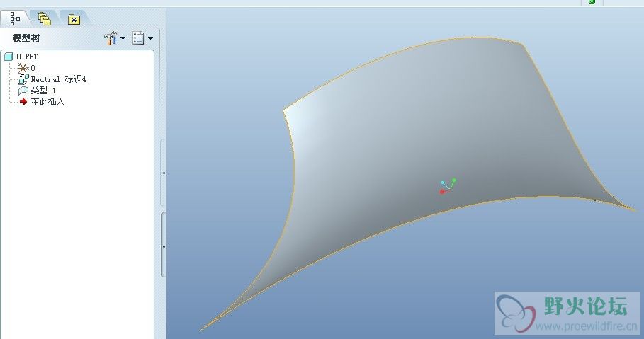Click the green status indicator at the top

(x=592, y=1)
